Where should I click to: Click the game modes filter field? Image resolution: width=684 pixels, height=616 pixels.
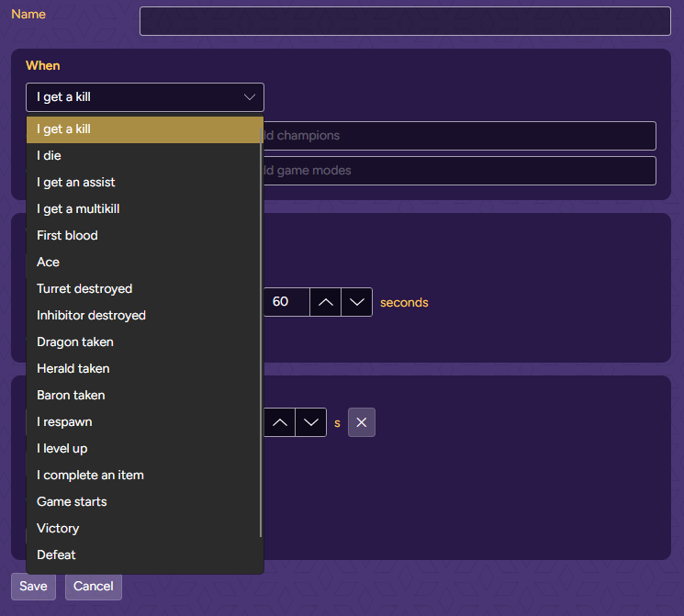[x=460, y=171]
